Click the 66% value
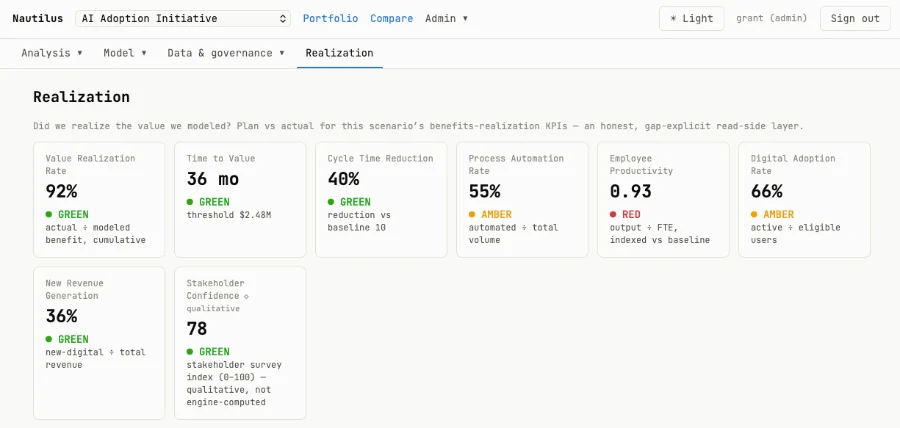 tap(767, 191)
